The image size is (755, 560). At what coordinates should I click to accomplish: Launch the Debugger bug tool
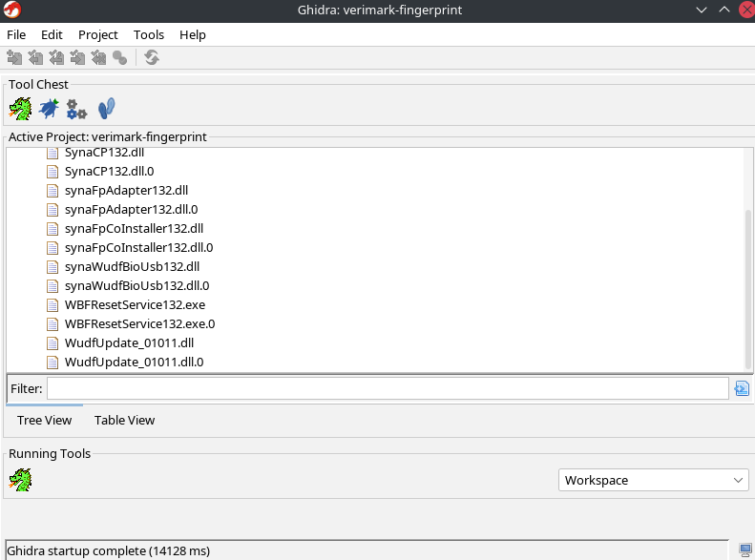[49, 109]
